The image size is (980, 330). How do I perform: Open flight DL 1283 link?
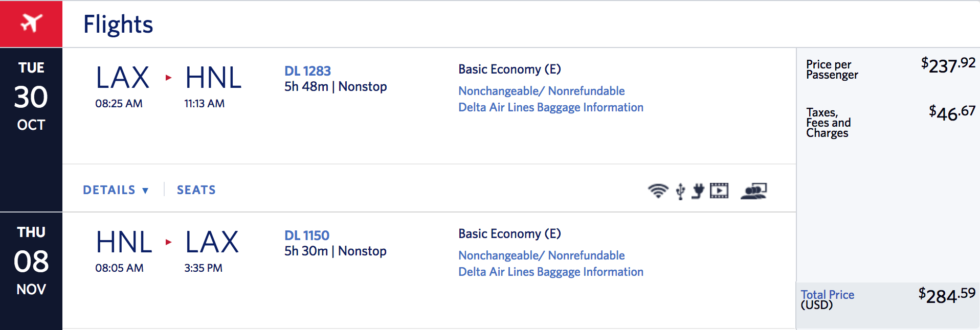307,71
